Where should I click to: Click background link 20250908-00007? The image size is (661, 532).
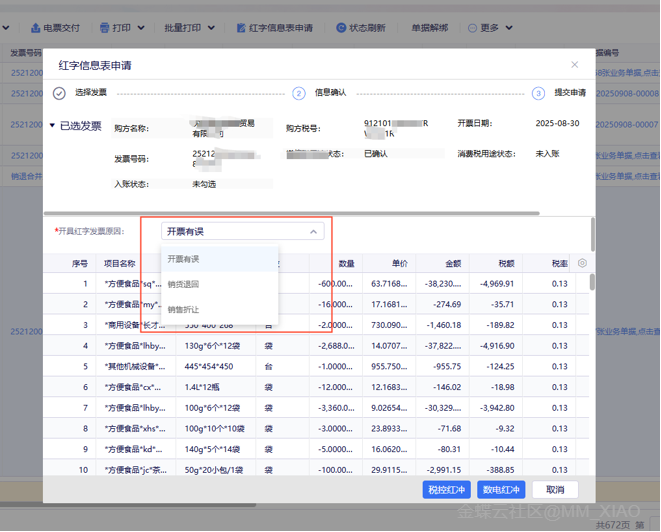coord(627,124)
